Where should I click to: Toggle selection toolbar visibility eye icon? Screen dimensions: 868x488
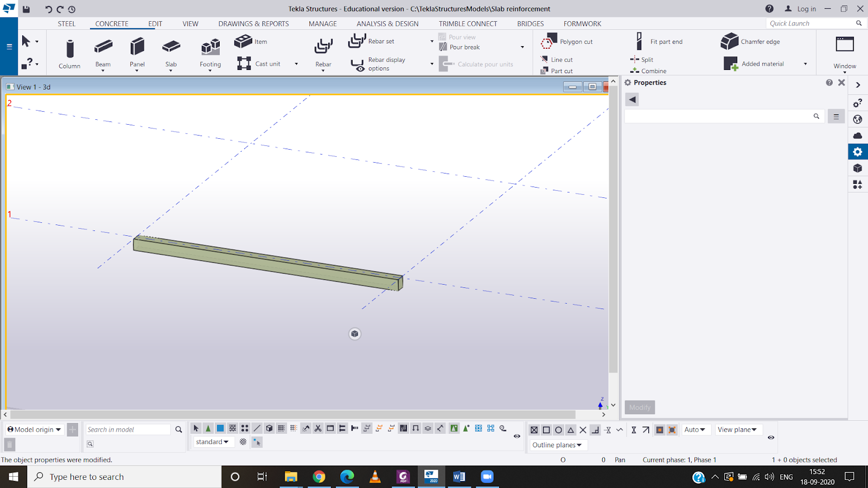point(517,436)
